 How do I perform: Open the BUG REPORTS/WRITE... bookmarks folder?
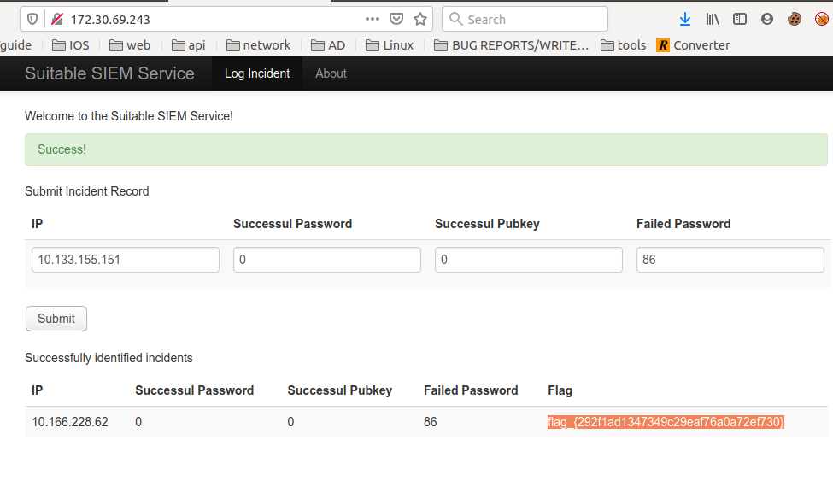click(512, 45)
